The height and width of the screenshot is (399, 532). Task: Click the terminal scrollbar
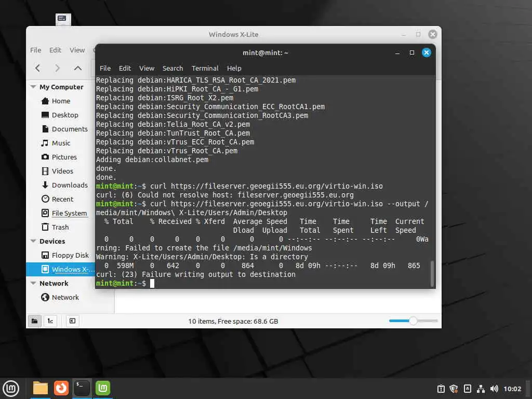tap(432, 274)
